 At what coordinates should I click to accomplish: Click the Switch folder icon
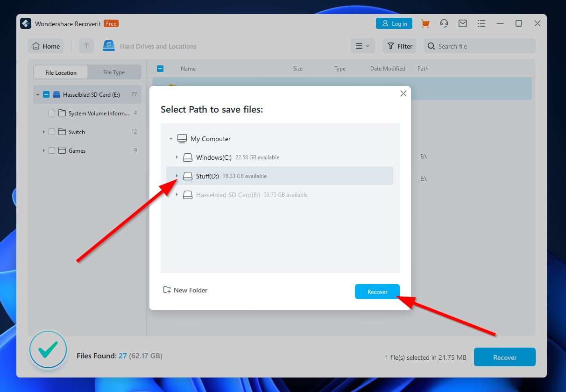(63, 132)
